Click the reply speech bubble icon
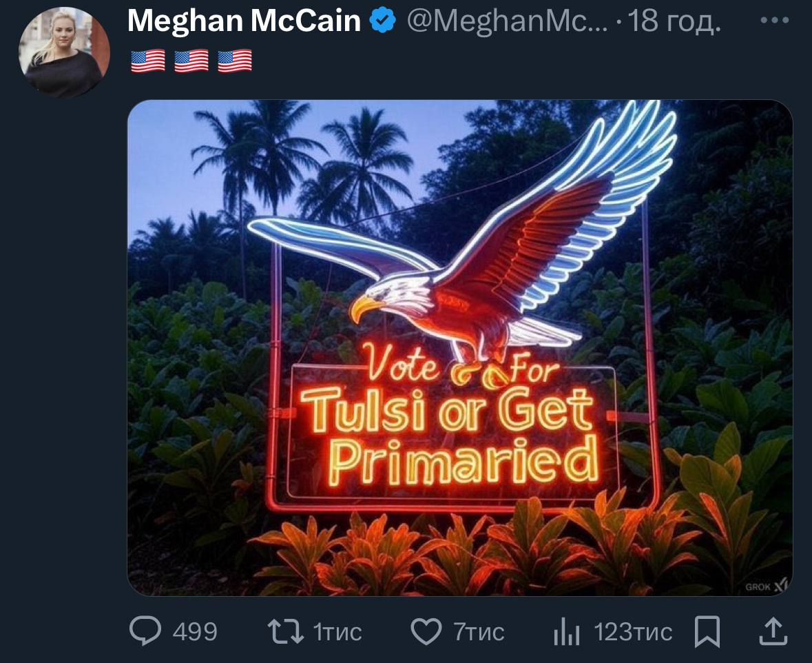This screenshot has width=812, height=663. 145,631
